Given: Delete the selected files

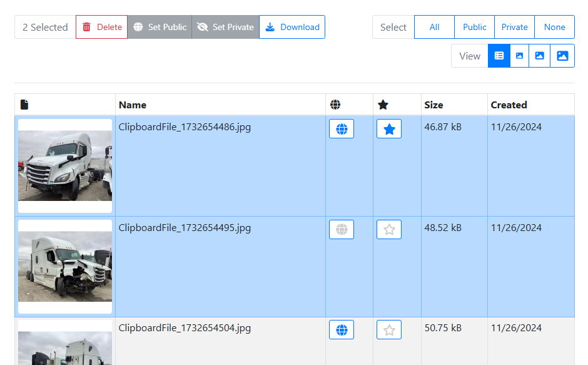Looking at the screenshot, I should [x=102, y=27].
